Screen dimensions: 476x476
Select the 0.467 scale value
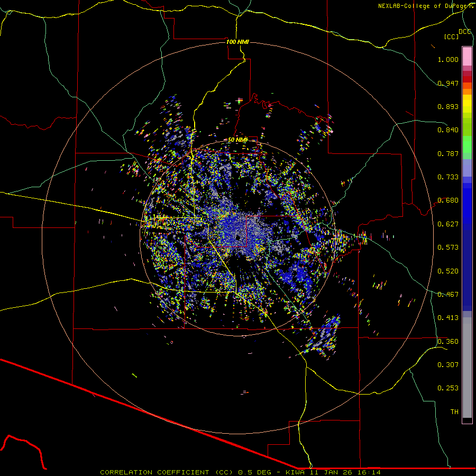(448, 295)
